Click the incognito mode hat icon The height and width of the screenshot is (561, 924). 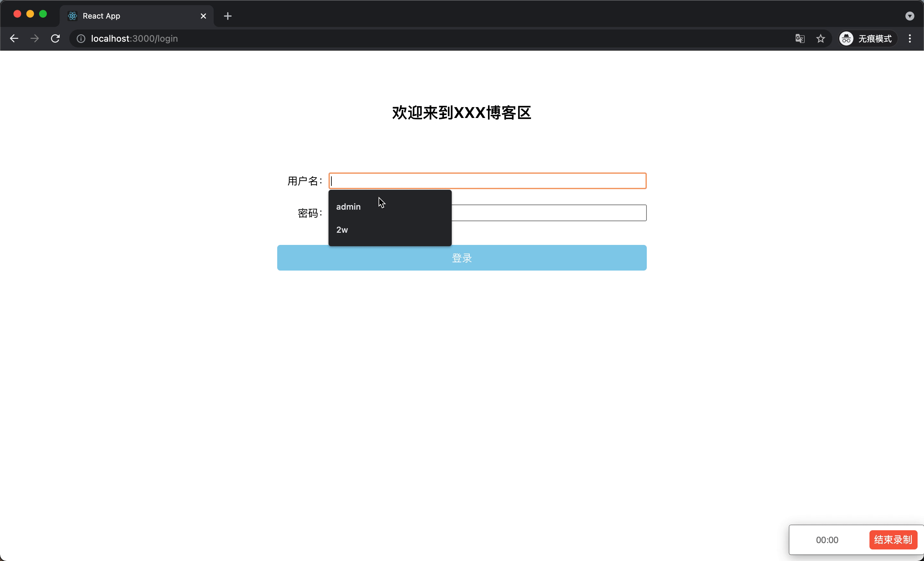pyautogui.click(x=846, y=38)
